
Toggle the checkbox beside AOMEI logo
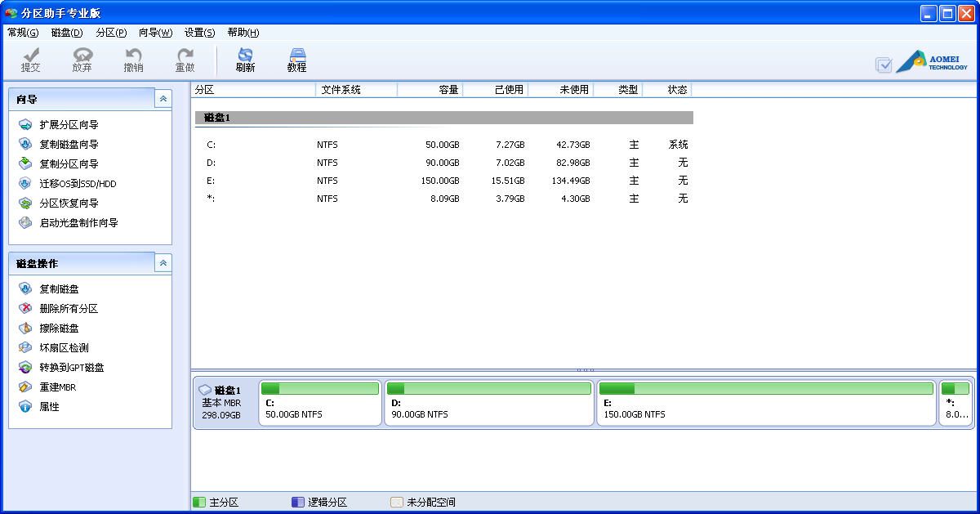(x=884, y=65)
